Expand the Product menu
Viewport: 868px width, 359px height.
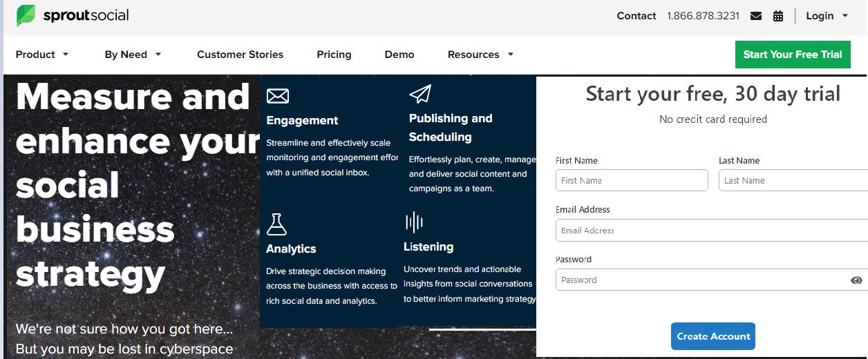42,55
